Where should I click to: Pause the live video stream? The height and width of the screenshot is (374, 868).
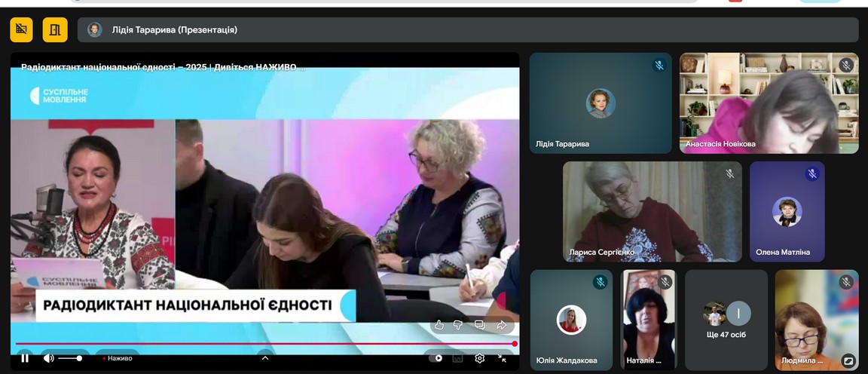click(x=25, y=358)
